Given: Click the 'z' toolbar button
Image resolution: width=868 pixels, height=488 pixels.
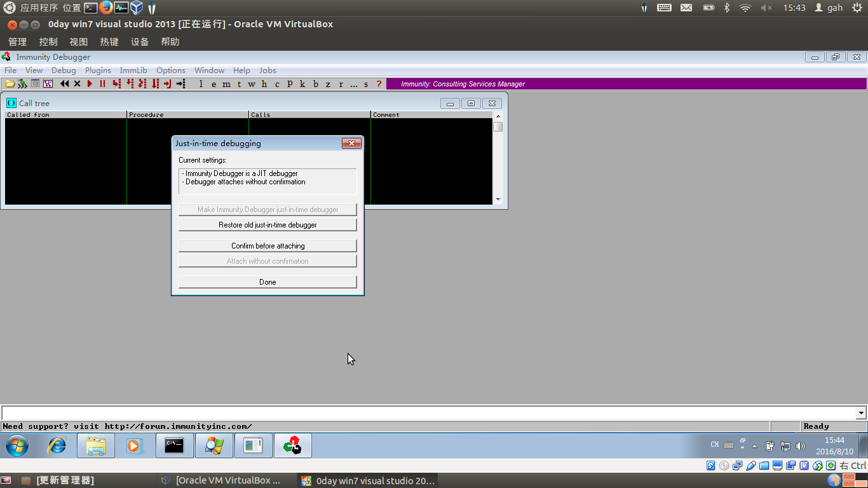Looking at the screenshot, I should [x=328, y=84].
